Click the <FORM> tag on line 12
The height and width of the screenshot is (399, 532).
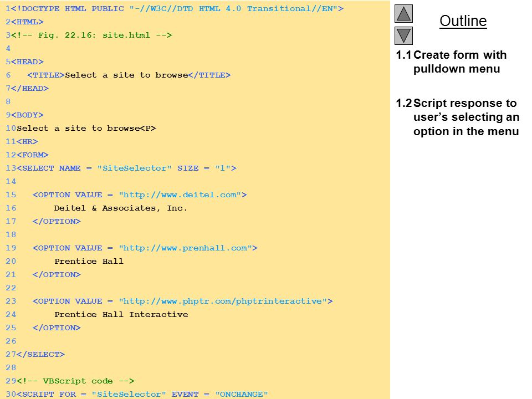coord(33,155)
